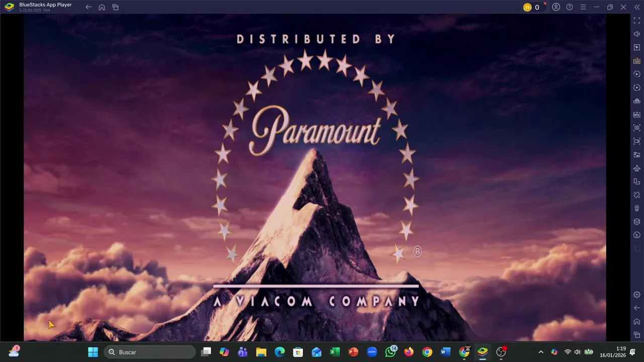Click the battery icon in system tray
The height and width of the screenshot is (362, 644).
coord(588,352)
